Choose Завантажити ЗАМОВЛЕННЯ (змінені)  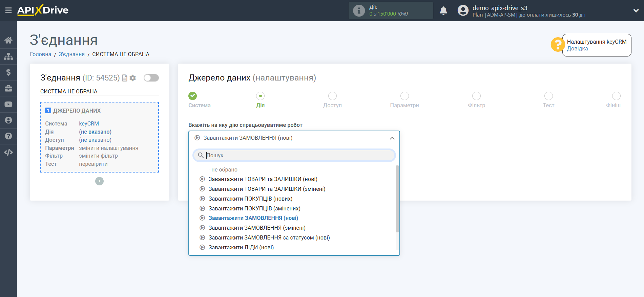click(257, 228)
